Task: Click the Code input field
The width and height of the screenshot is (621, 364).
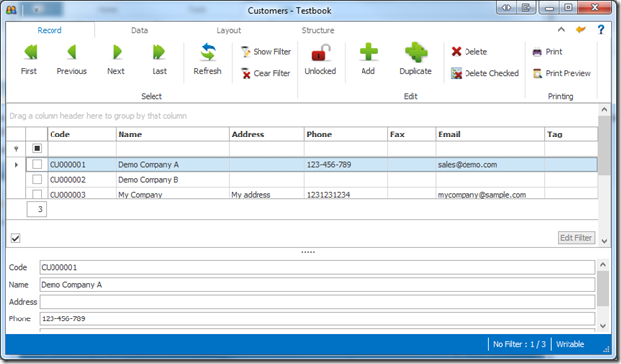Action: coord(317,267)
